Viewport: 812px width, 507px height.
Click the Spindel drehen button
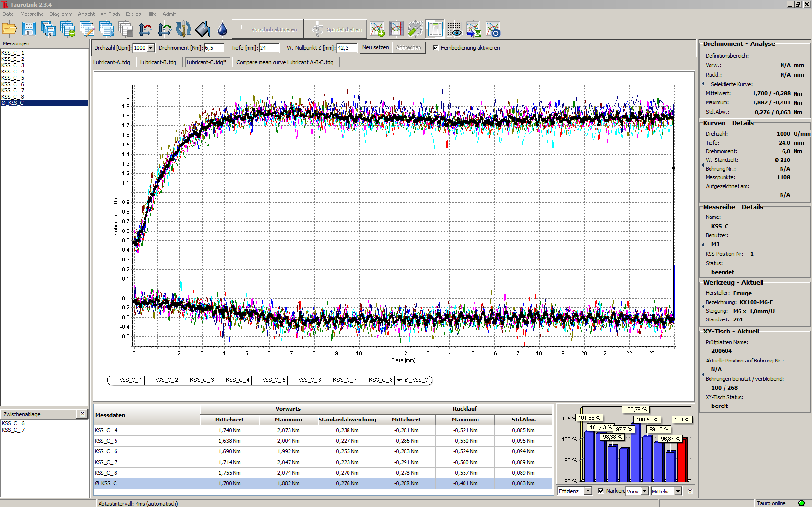tap(335, 29)
